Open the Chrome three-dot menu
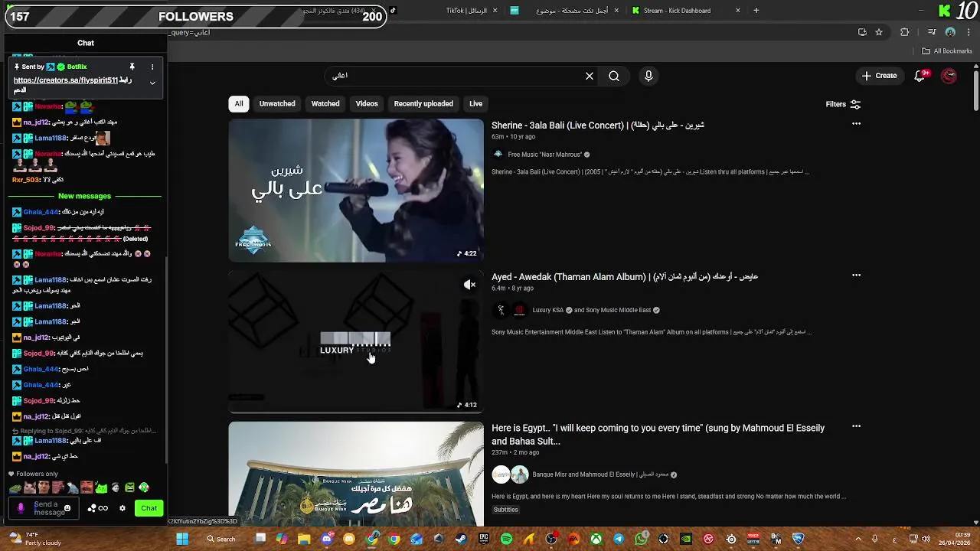980x551 pixels. pyautogui.click(x=967, y=32)
